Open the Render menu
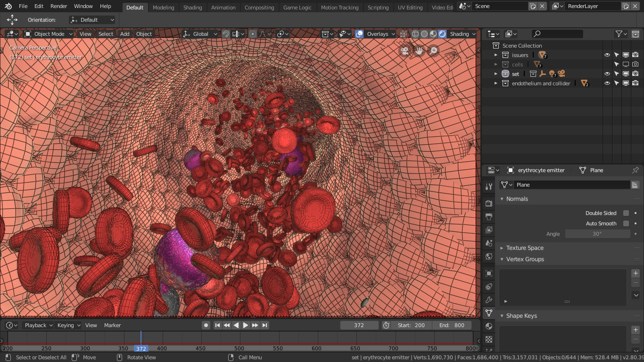This screenshot has width=644, height=362. (58, 6)
